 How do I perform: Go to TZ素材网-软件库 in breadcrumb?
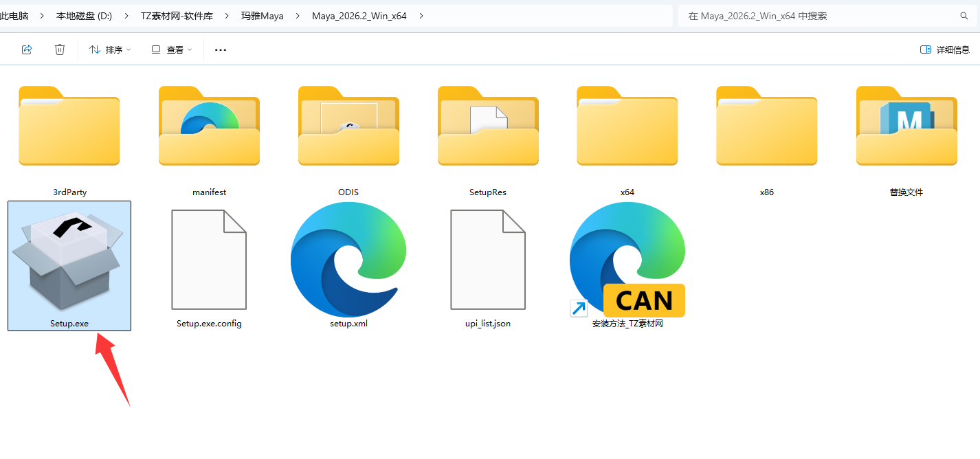pyautogui.click(x=175, y=15)
